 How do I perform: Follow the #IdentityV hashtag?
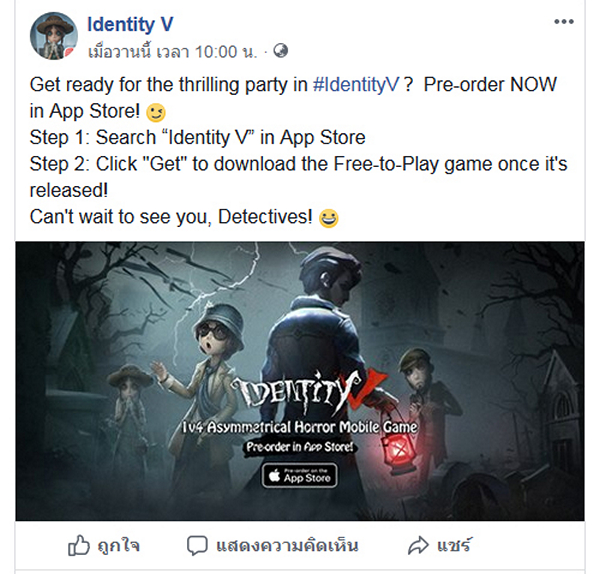coord(356,85)
